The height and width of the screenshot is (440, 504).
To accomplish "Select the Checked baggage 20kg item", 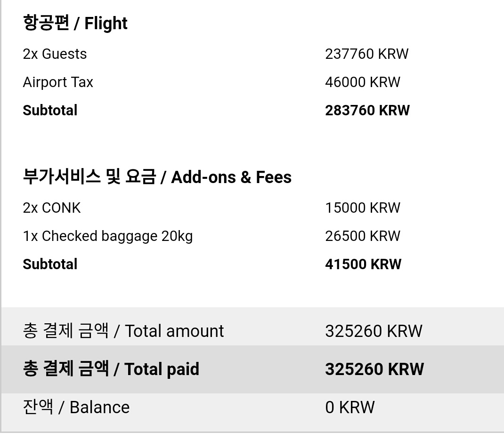I will [x=108, y=236].
